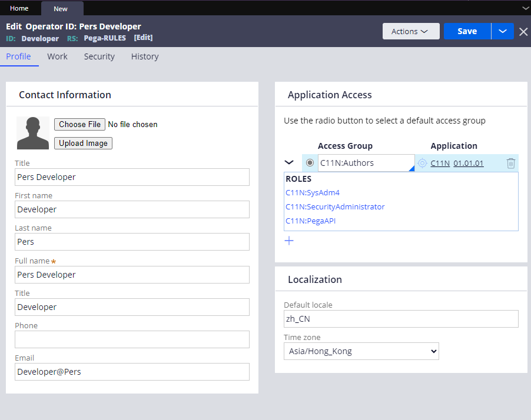Click the trash icon to delete access group
The image size is (531, 420).
tap(510, 164)
